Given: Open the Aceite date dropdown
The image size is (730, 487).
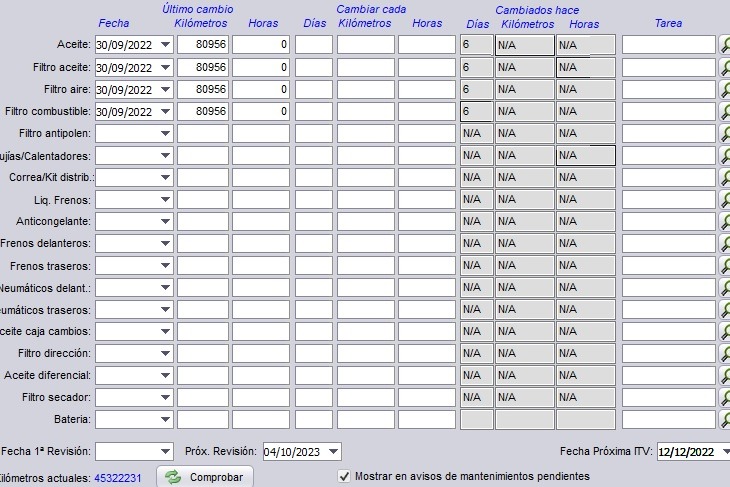Looking at the screenshot, I should point(165,45).
